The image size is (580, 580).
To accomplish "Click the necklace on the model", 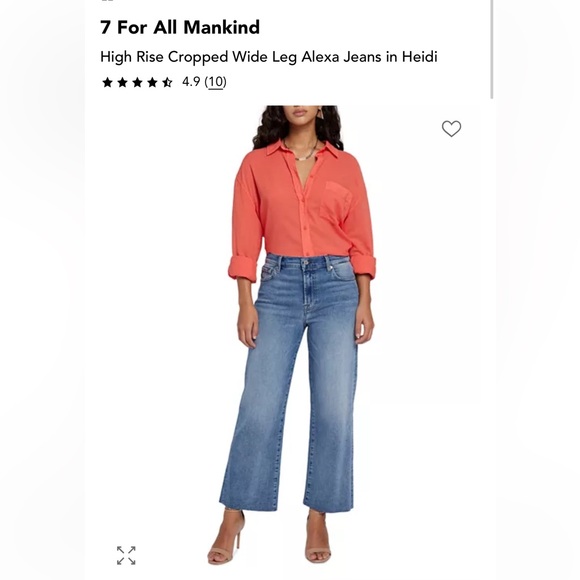I will click(301, 152).
